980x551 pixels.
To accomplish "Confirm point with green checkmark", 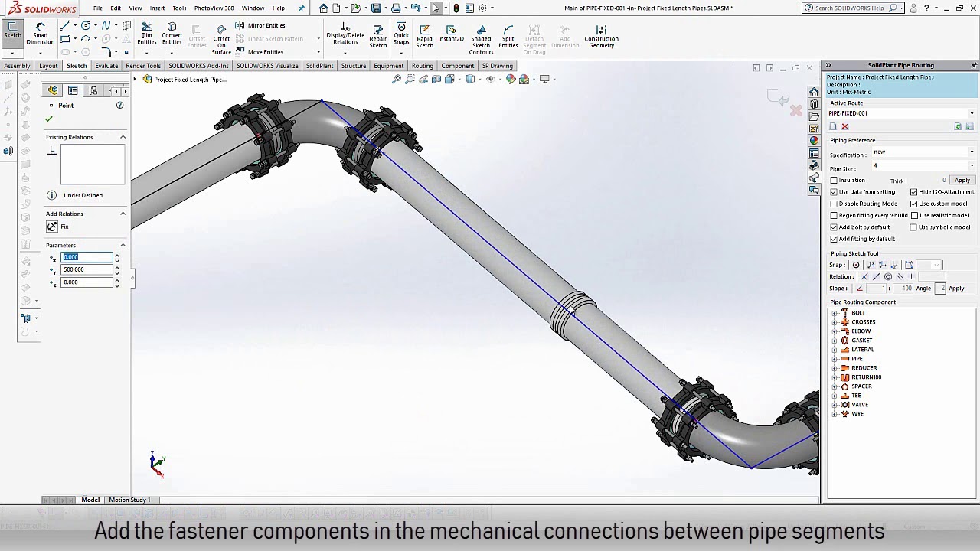I will coord(49,119).
